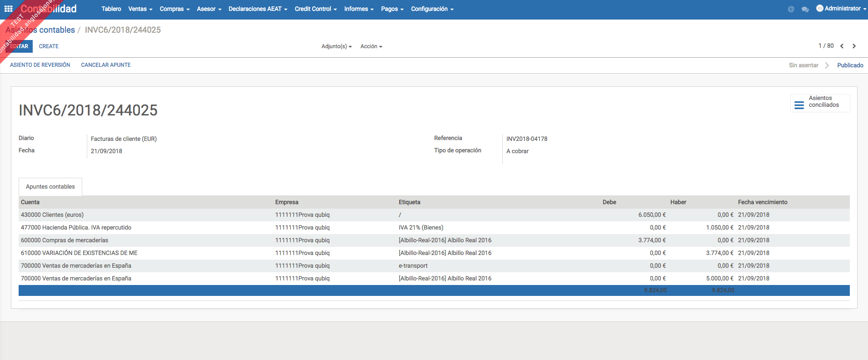Open the Adjunto(s) dropdown

click(x=336, y=46)
